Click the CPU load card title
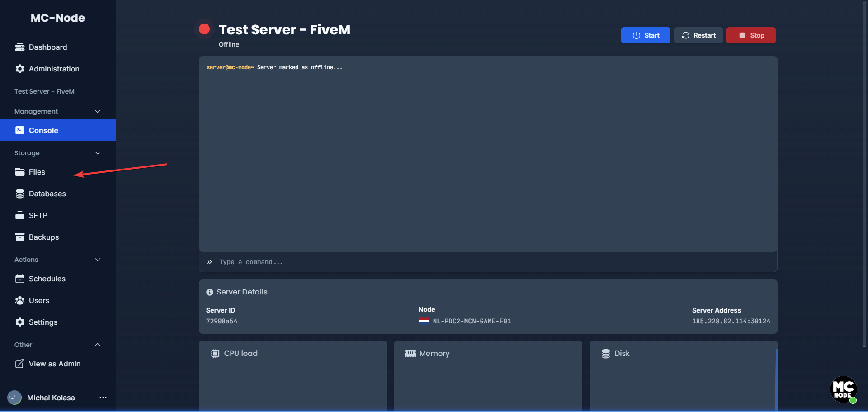Viewport: 868px width, 412px height. click(241, 354)
